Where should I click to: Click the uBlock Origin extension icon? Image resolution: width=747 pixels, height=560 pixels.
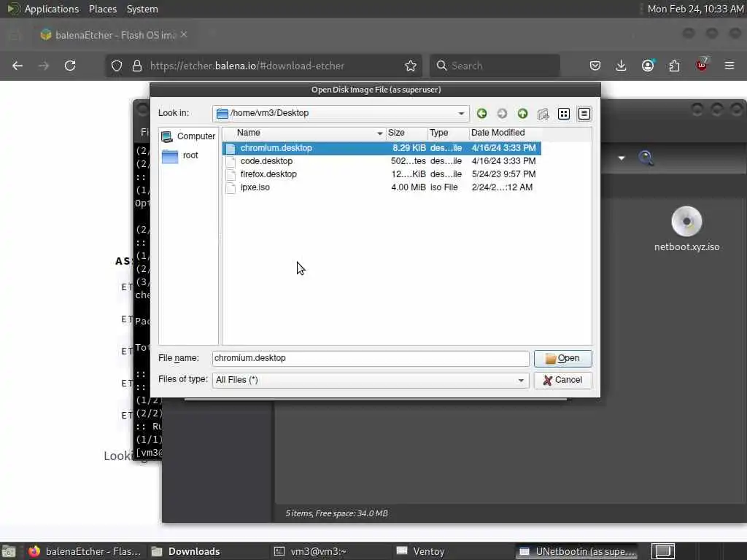pyautogui.click(x=702, y=65)
